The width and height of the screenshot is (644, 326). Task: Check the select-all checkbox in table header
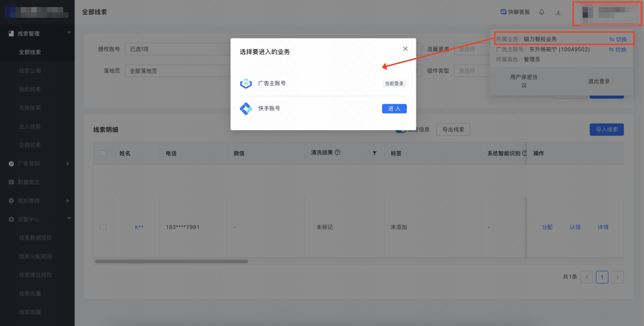coord(103,153)
